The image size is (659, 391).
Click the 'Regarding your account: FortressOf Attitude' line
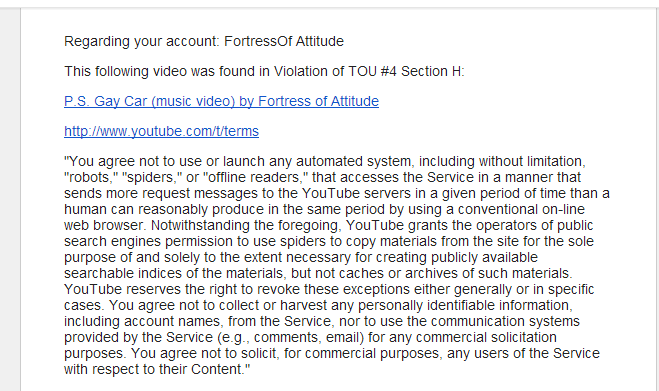click(x=204, y=41)
